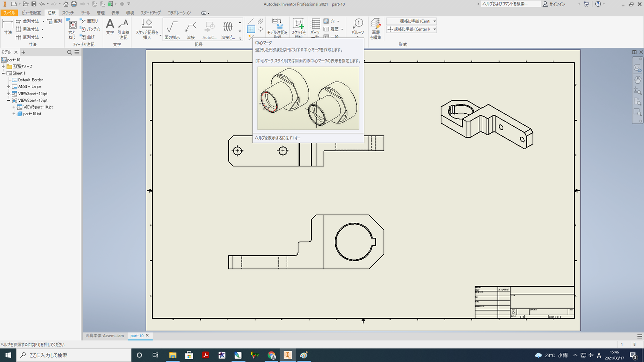Select the 寸法 dimension tool

pyautogui.click(x=8, y=28)
